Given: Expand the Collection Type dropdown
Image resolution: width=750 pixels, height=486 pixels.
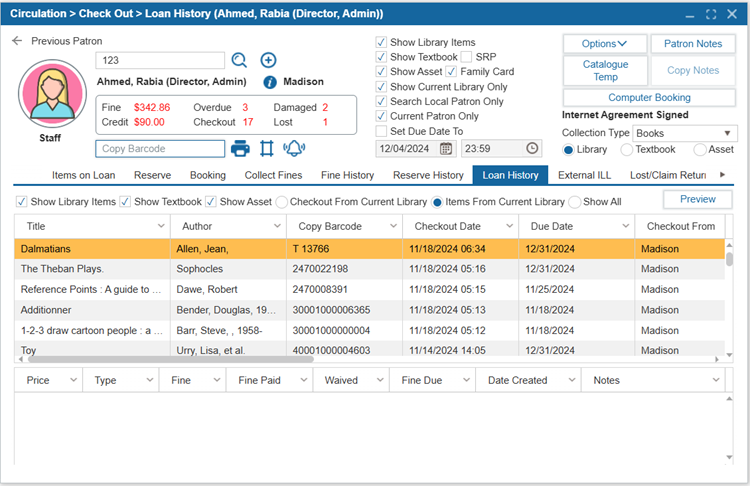Looking at the screenshot, I should (x=726, y=133).
